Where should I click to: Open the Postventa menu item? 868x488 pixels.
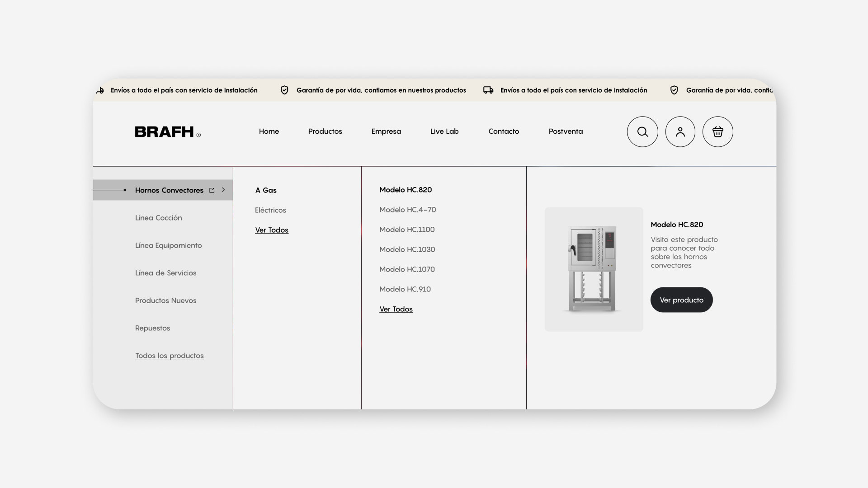566,131
